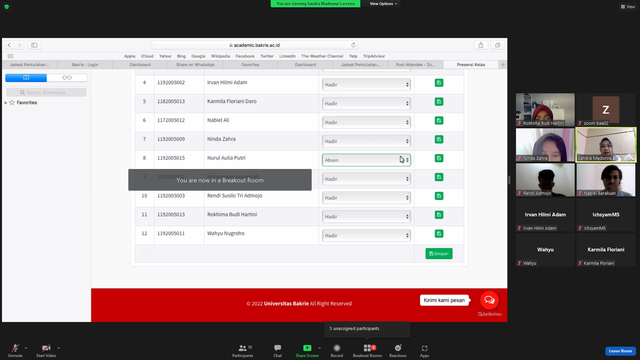
Task: Open Absen dropdown for Nurul Aulia Putri
Action: click(x=366, y=160)
